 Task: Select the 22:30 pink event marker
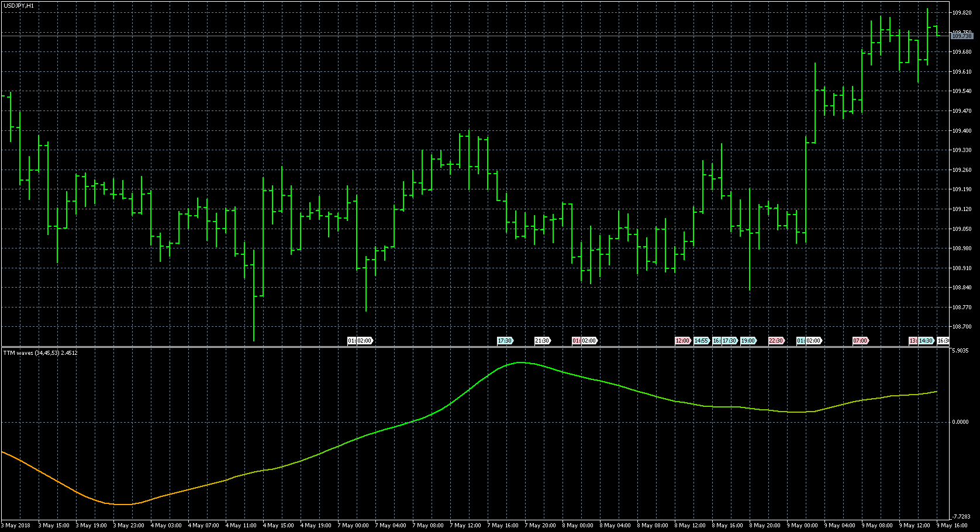point(776,341)
